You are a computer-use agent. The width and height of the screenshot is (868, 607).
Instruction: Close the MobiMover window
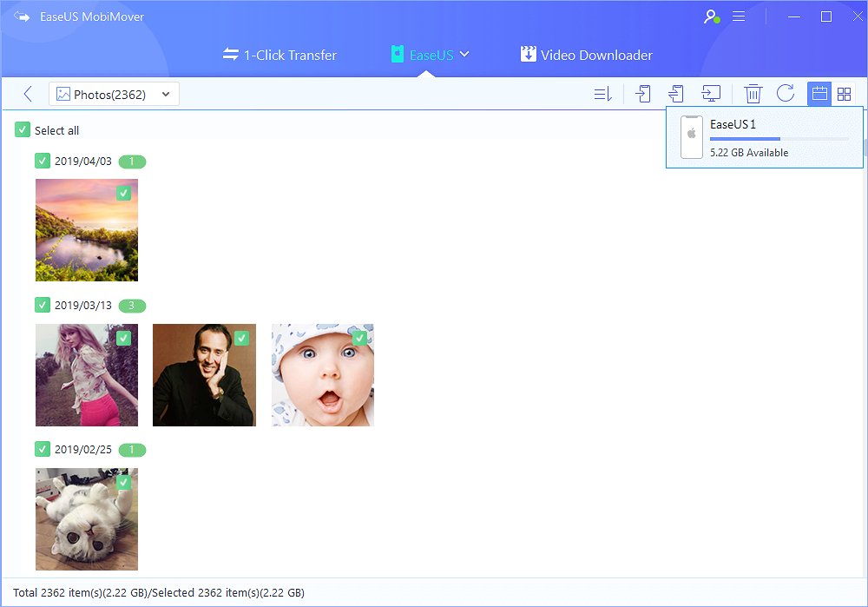click(858, 16)
